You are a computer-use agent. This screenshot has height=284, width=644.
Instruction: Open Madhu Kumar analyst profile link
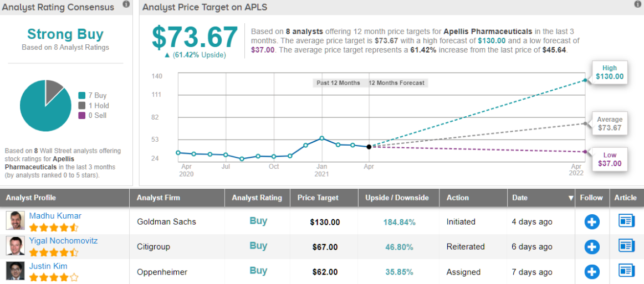tap(55, 216)
